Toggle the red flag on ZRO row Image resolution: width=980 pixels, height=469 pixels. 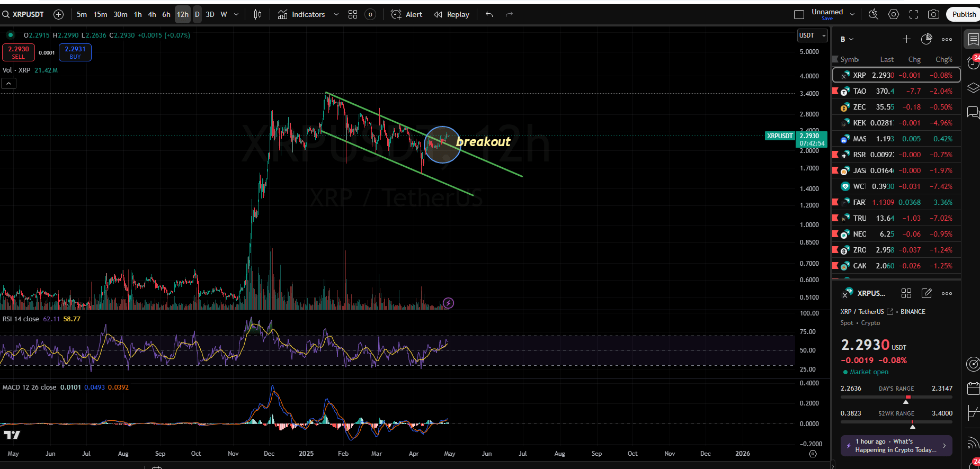[x=835, y=249]
